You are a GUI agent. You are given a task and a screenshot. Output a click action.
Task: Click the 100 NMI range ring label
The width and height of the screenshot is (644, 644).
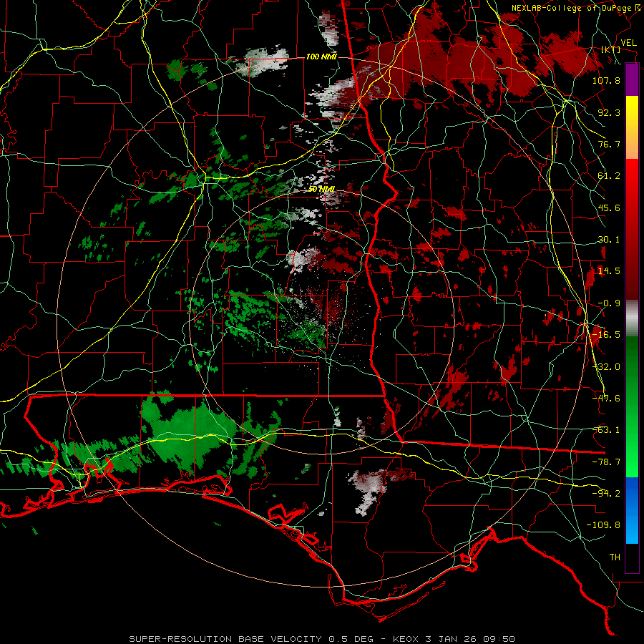pos(321,57)
